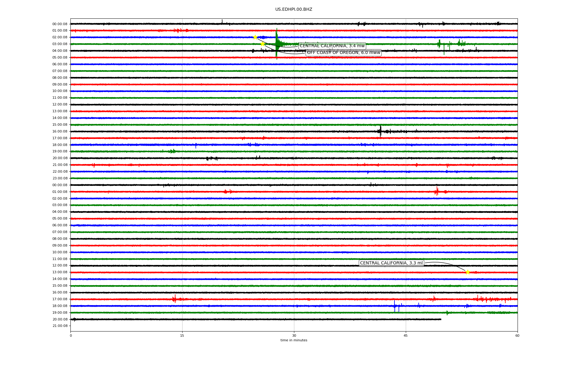
Task: Click the 21:00:08 row label at the bottom
Action: click(60, 326)
